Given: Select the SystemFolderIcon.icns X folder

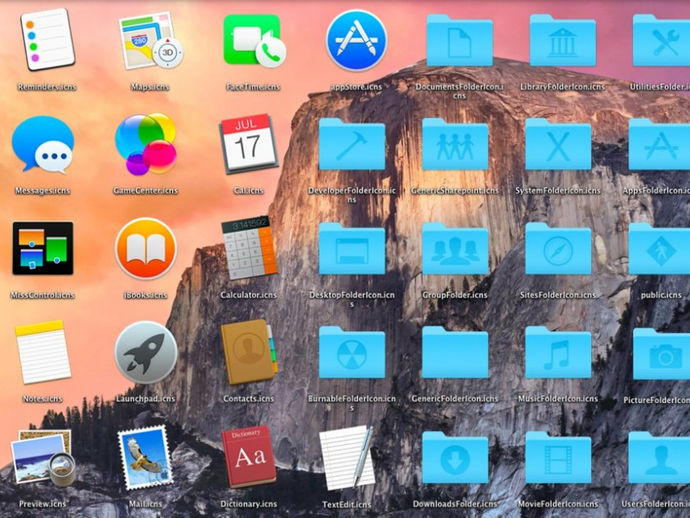Looking at the screenshot, I should (x=558, y=144).
